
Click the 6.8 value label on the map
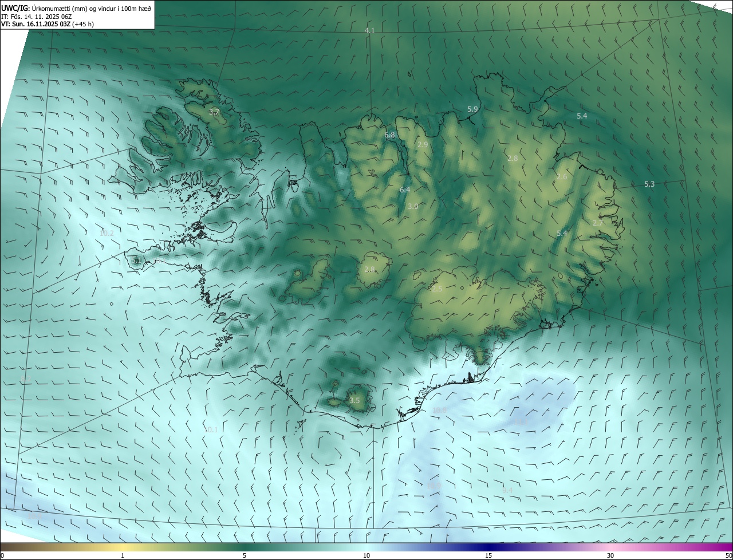tap(390, 135)
